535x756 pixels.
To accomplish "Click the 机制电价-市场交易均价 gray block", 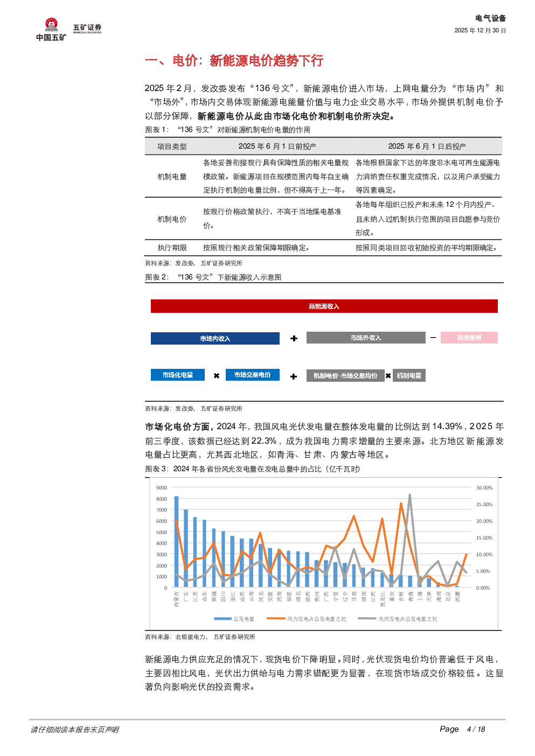I will pyautogui.click(x=345, y=375).
